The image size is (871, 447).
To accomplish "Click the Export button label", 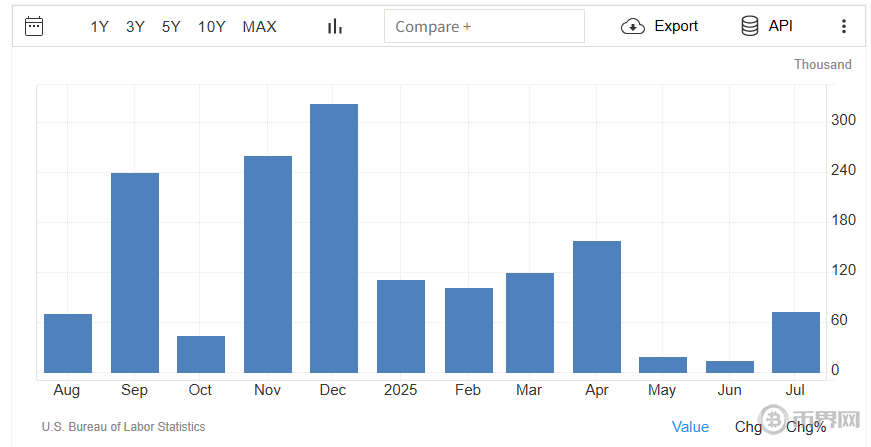I will click(x=676, y=26).
